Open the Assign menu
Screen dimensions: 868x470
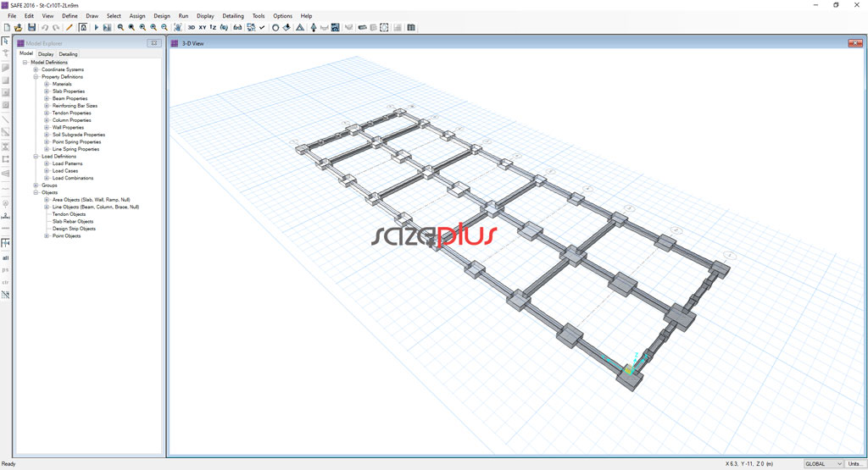pyautogui.click(x=137, y=16)
